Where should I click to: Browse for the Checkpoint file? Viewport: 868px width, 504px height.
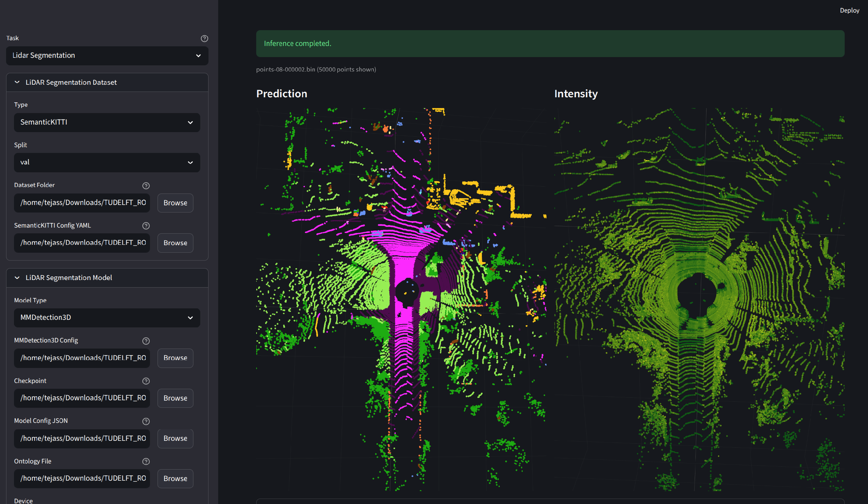tap(175, 398)
